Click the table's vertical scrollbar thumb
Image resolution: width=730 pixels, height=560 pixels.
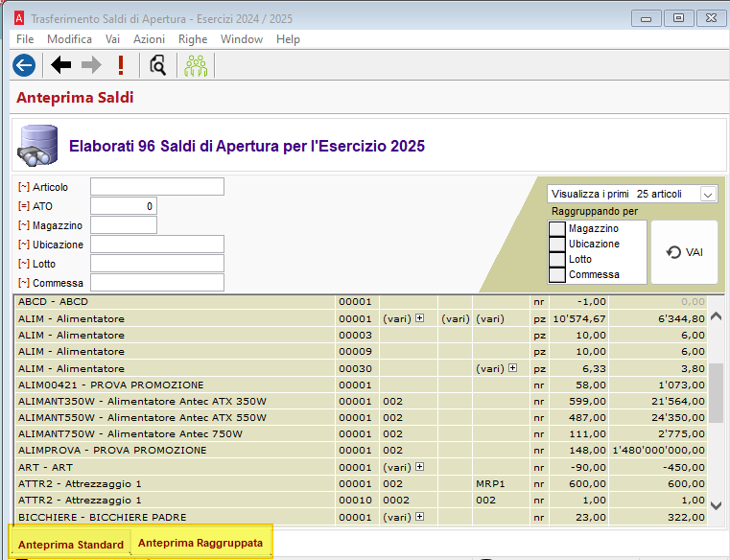[x=716, y=393]
